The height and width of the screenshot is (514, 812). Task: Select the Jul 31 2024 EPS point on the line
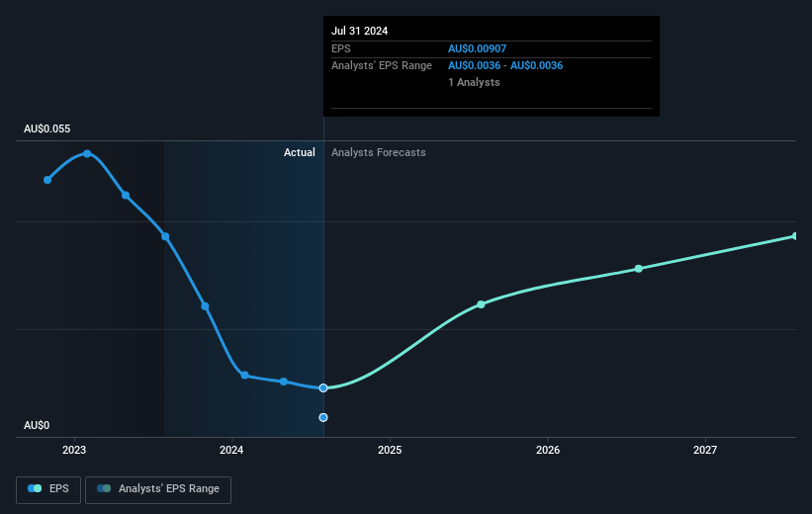point(323,387)
